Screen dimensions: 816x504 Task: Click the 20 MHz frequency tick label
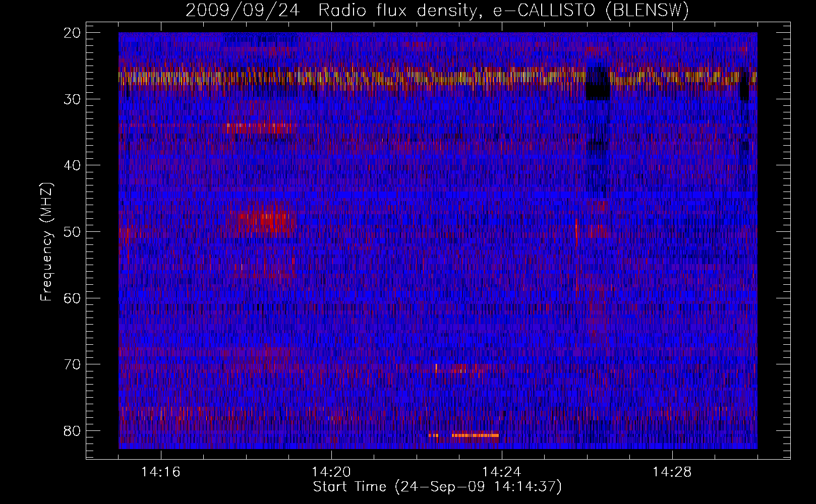click(x=73, y=33)
